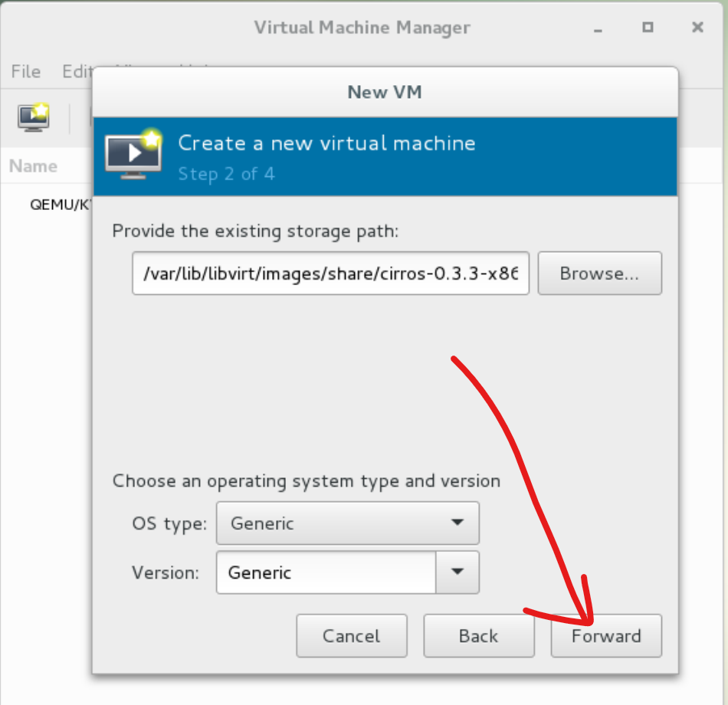The width and height of the screenshot is (728, 705).
Task: Close the Virtual Machine Manager window
Action: point(697,28)
